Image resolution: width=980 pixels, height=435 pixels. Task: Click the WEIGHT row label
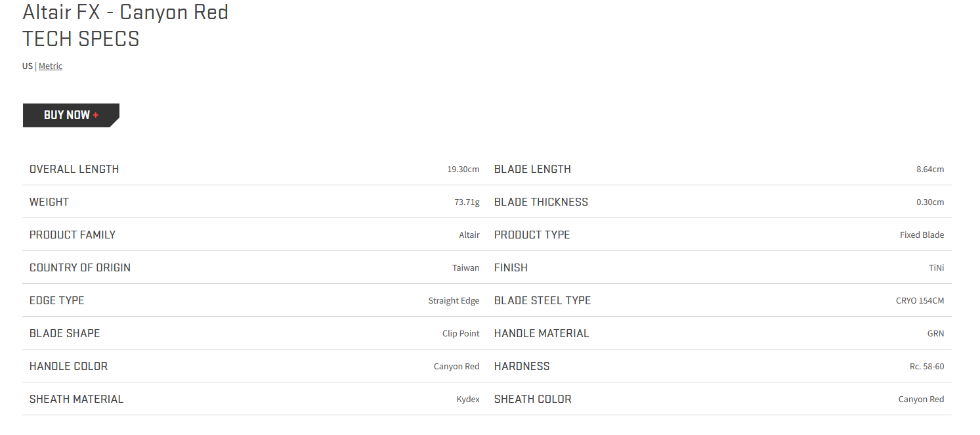point(49,202)
